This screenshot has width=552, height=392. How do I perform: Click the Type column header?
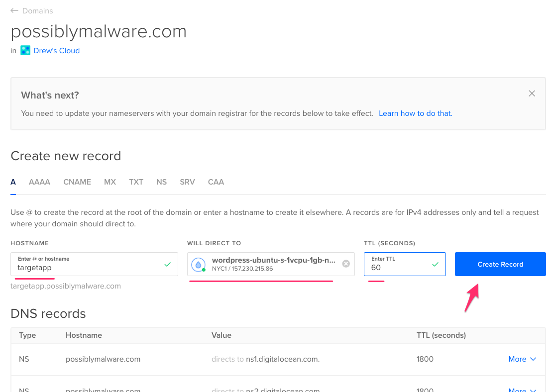click(27, 335)
